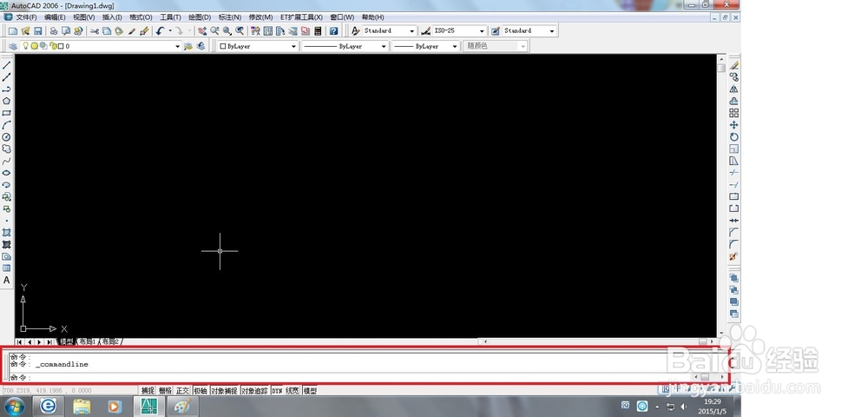This screenshot has height=417, width=868.
Task: Create a new drawing file
Action: coord(13,31)
